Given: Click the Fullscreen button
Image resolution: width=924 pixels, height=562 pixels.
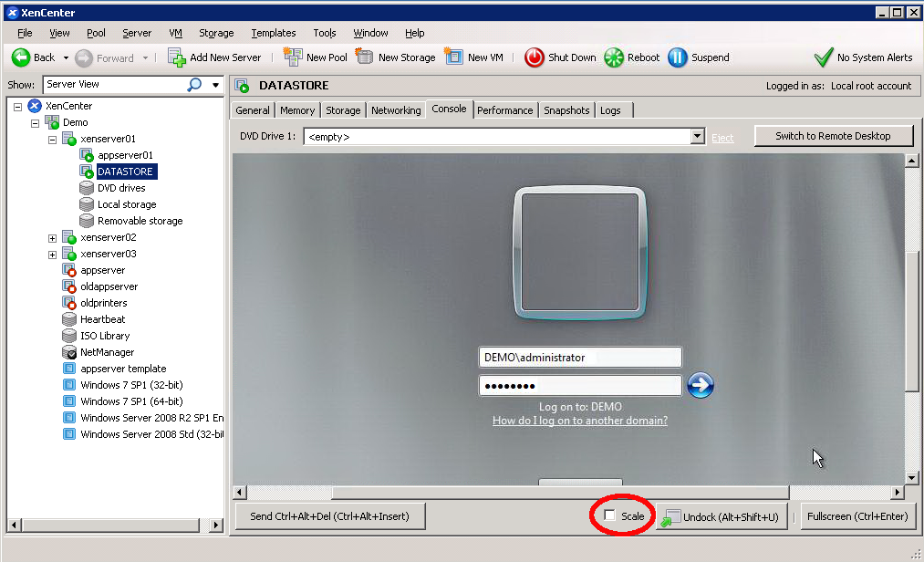Looking at the screenshot, I should pyautogui.click(x=857, y=516).
